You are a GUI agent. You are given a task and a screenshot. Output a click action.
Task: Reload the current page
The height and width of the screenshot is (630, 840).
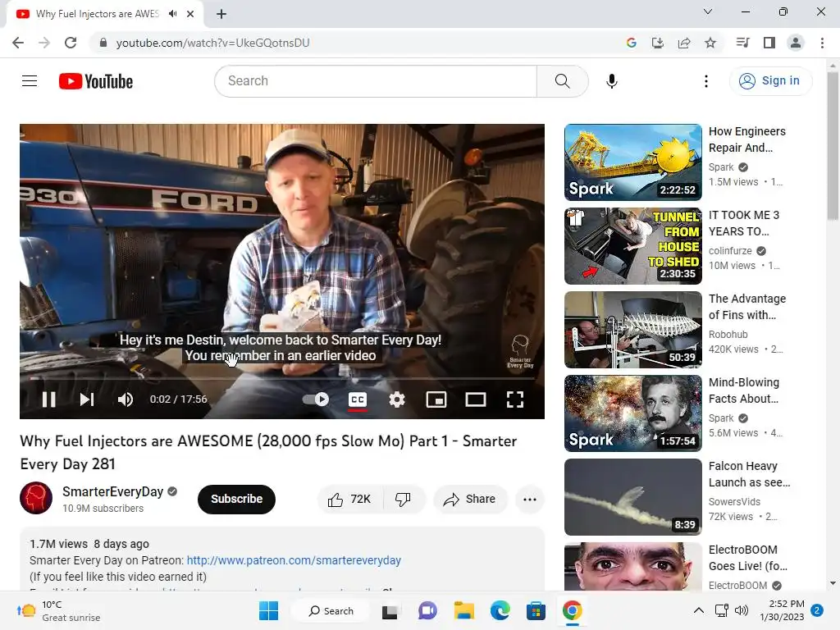71,43
